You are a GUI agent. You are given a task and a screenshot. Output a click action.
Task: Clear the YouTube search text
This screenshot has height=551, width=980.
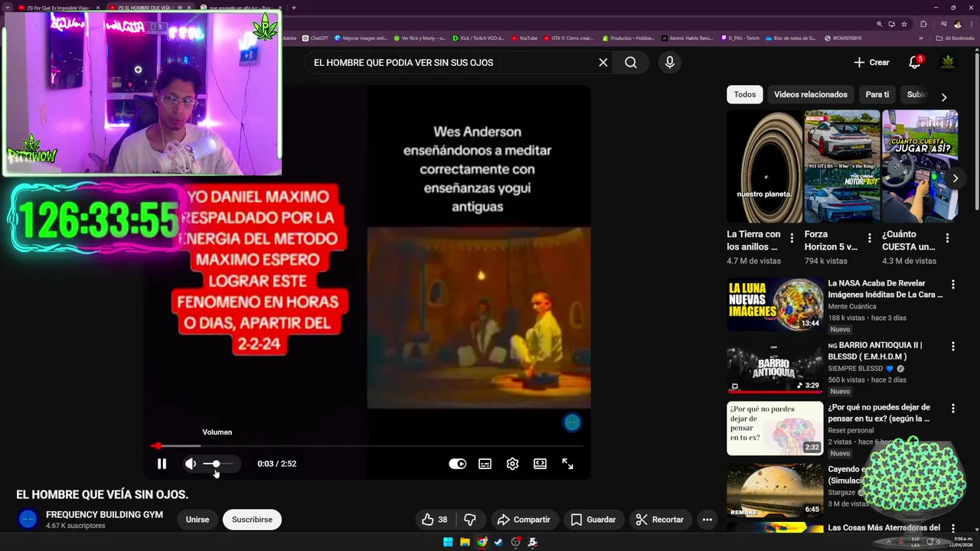[x=603, y=63]
